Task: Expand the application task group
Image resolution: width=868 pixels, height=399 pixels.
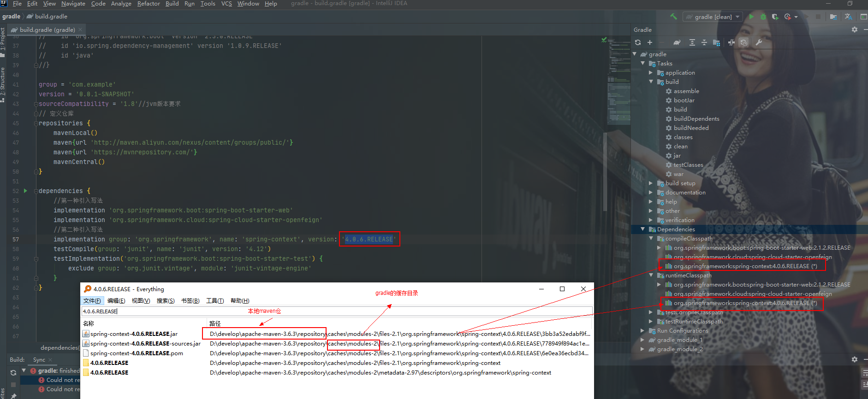Action: click(x=651, y=72)
